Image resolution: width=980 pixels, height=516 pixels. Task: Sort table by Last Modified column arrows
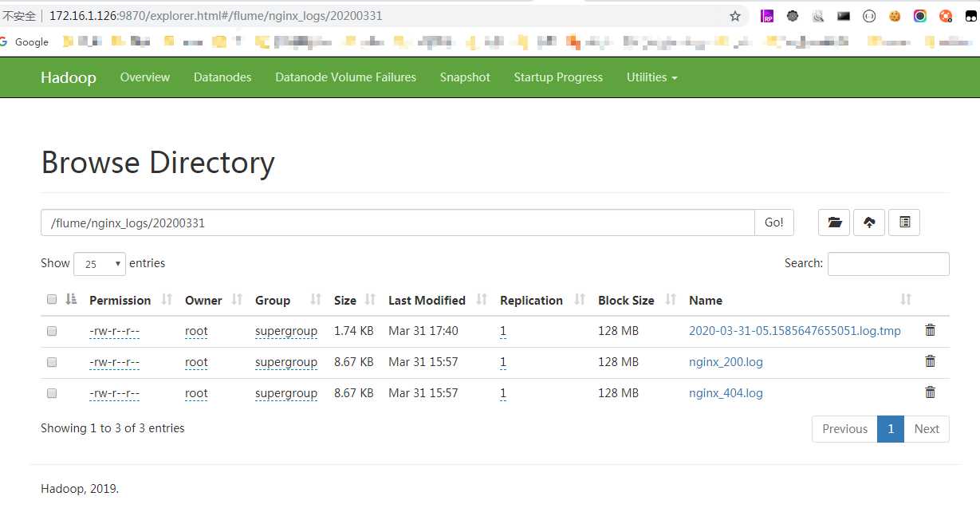tap(482, 300)
